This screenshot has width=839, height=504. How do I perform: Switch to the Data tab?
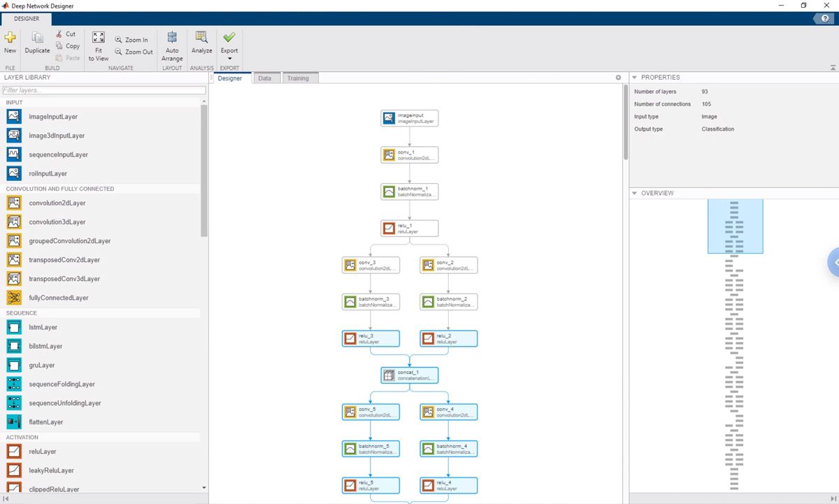coord(266,78)
